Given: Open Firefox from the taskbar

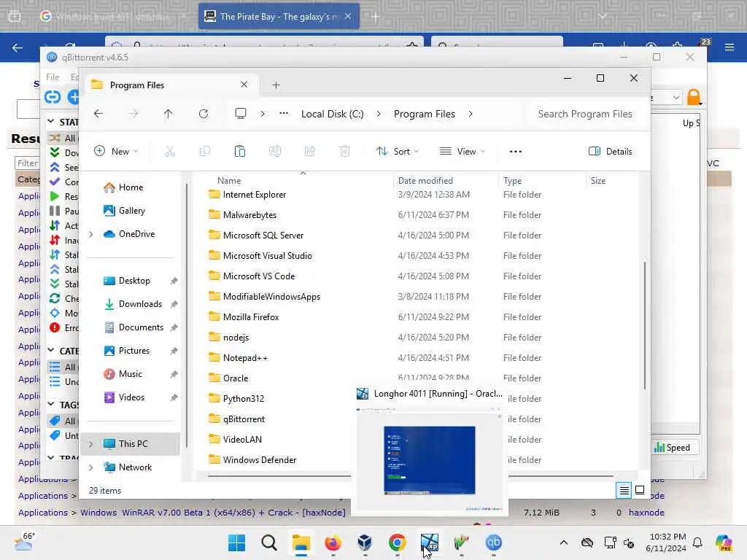Looking at the screenshot, I should click(333, 542).
